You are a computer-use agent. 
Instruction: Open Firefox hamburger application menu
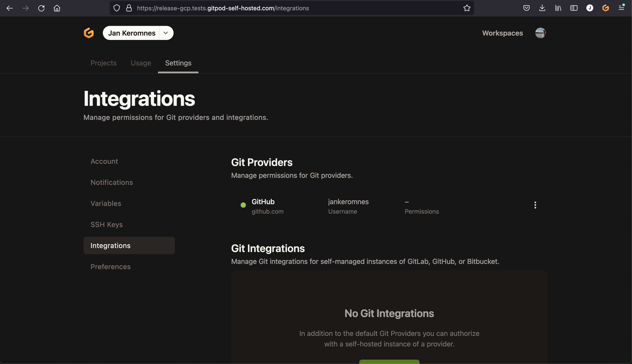pyautogui.click(x=621, y=8)
